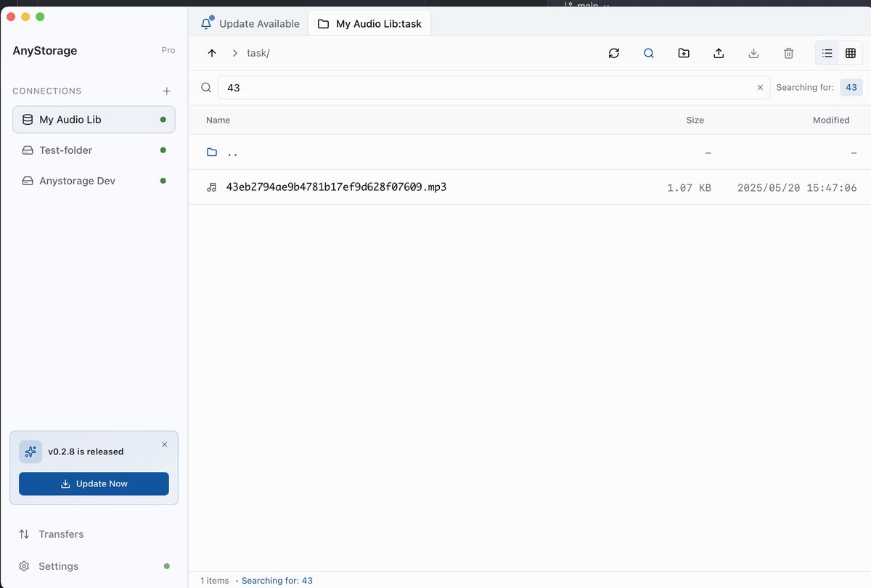871x588 pixels.
Task: Click the 'v0.2.8 is released' text
Action: pyautogui.click(x=86, y=452)
